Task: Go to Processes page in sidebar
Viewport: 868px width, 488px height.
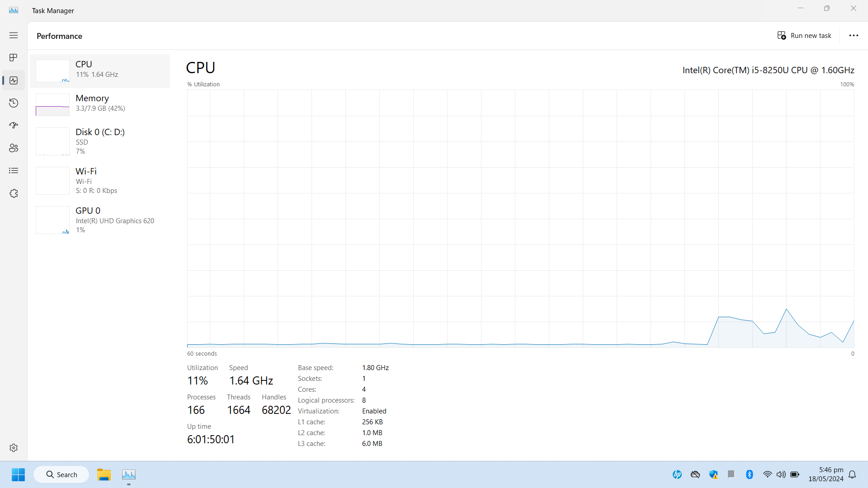Action: pyautogui.click(x=14, y=58)
